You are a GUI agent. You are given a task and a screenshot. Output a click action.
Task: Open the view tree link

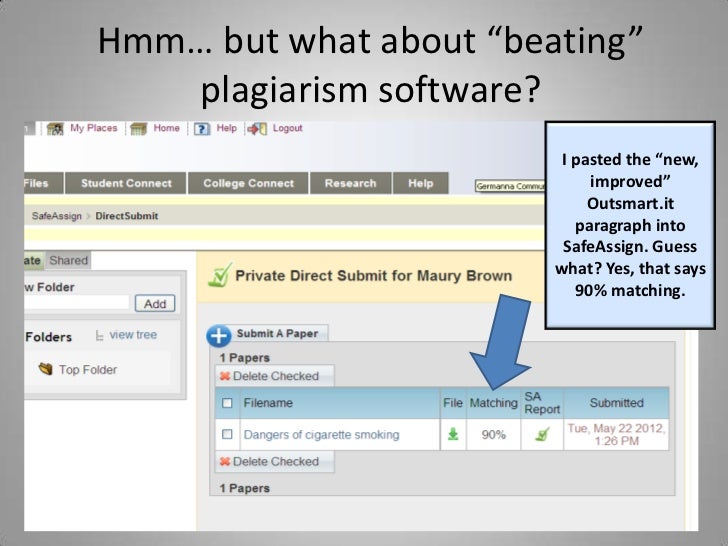(x=133, y=335)
